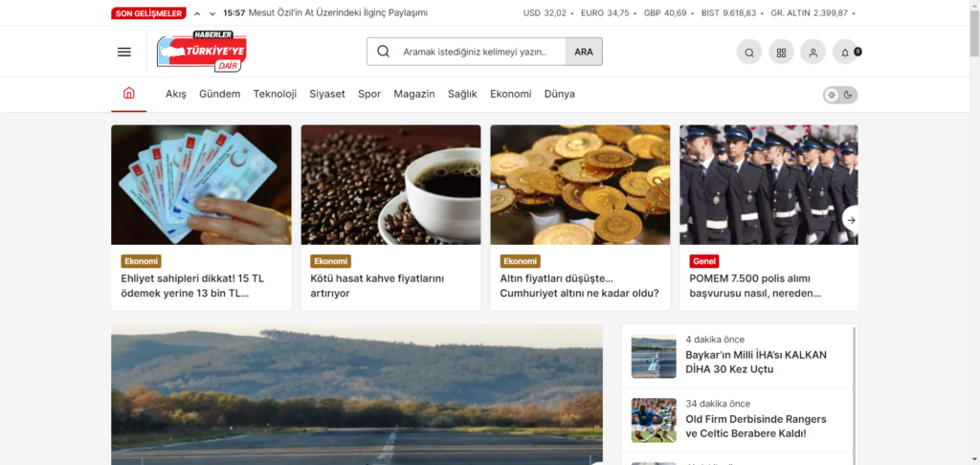Click the driver license cards thumbnail

[x=201, y=185]
